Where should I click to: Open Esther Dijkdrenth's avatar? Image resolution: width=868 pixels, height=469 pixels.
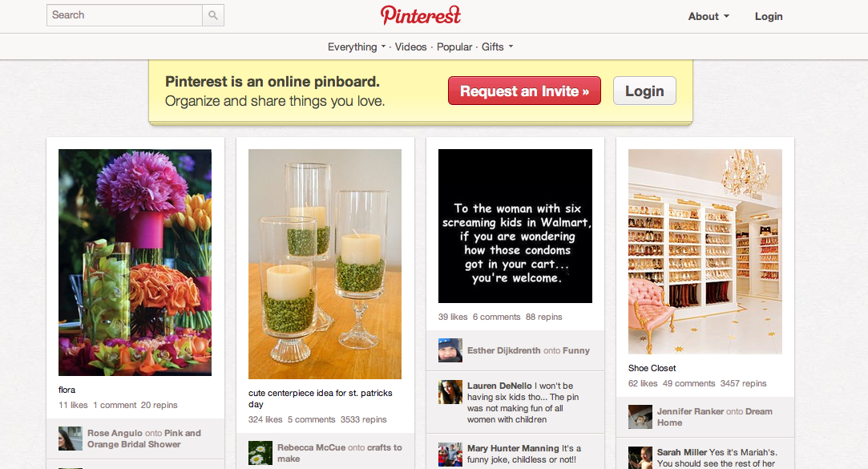[450, 350]
